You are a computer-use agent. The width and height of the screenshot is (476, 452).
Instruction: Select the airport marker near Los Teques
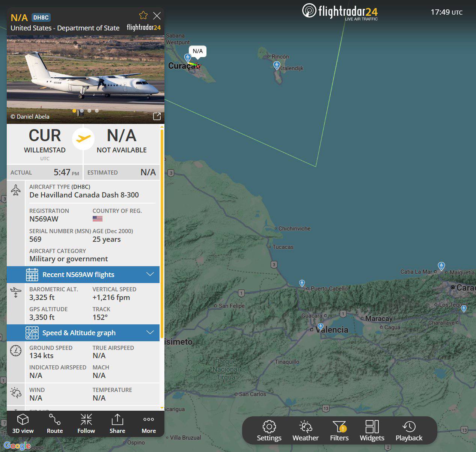464,309
